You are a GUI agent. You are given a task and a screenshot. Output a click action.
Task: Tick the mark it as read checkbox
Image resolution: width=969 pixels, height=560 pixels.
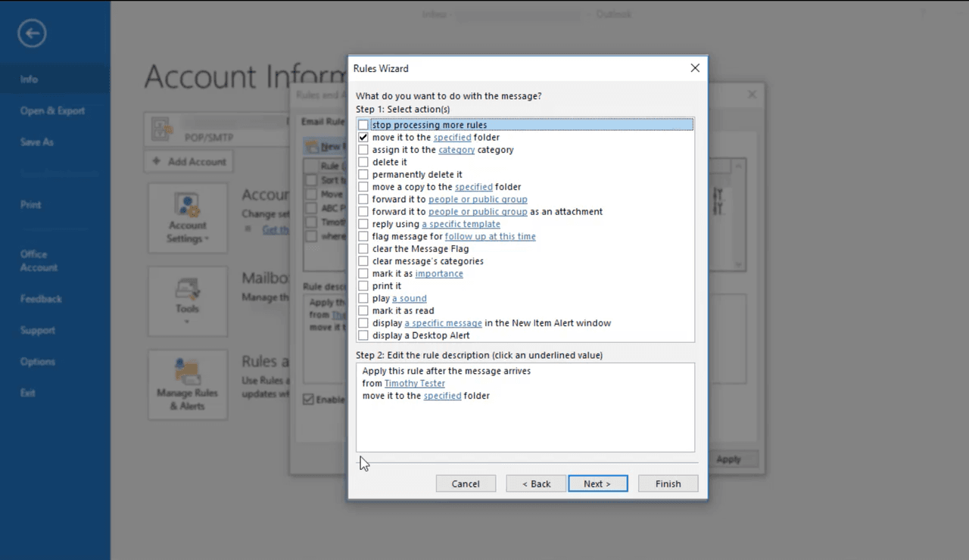click(363, 310)
